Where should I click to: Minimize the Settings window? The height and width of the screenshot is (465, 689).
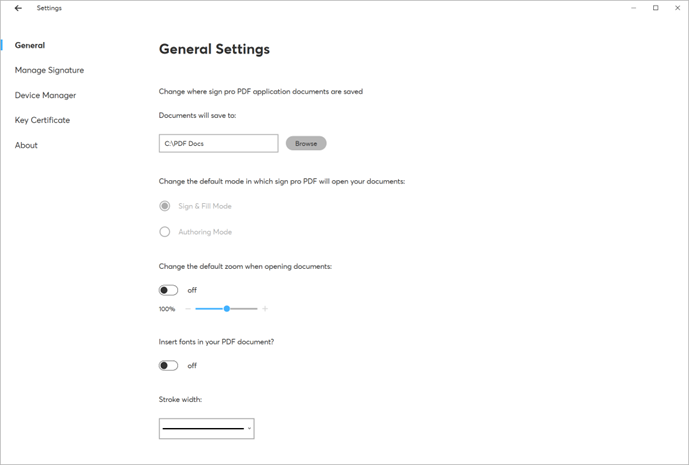635,8
